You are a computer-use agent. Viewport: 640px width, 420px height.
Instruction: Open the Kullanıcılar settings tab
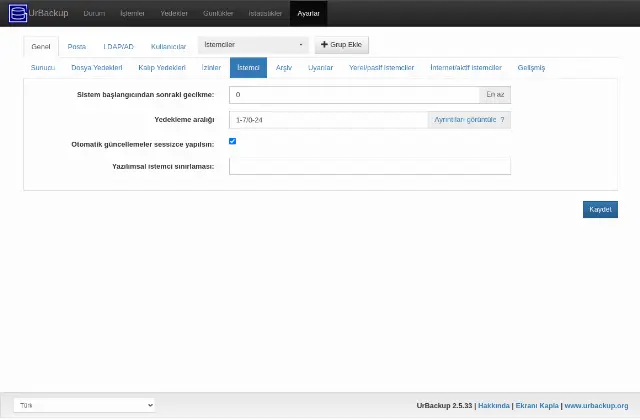pos(169,47)
